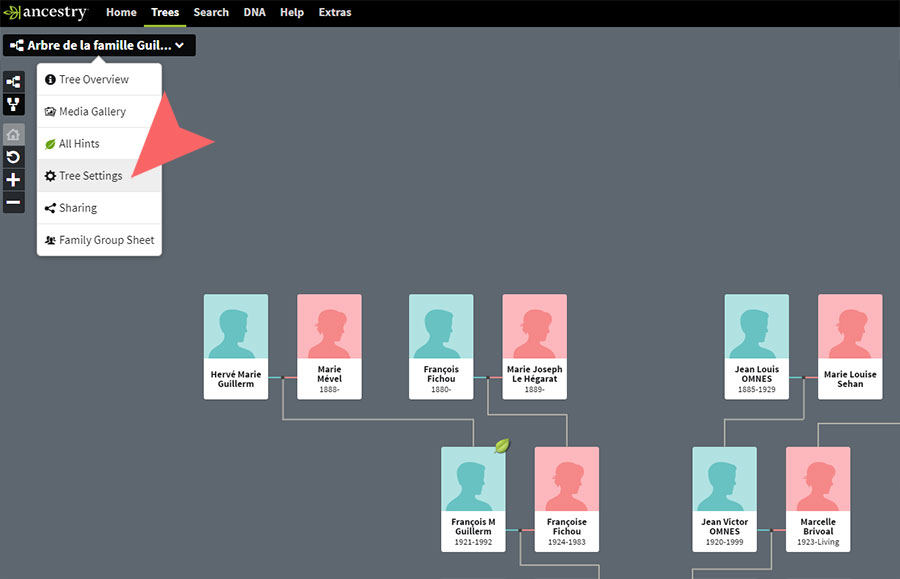
Task: Select Tree Overview menu entry
Action: (x=93, y=80)
